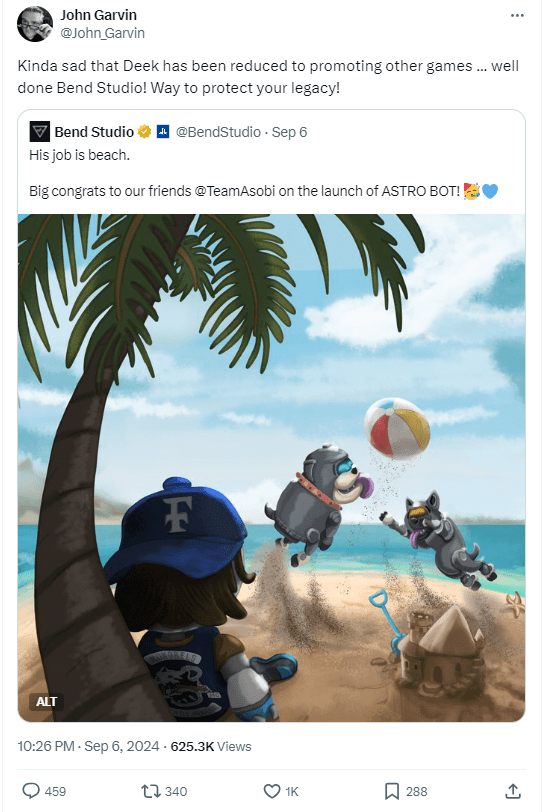Open the beach artwork image

(x=271, y=468)
